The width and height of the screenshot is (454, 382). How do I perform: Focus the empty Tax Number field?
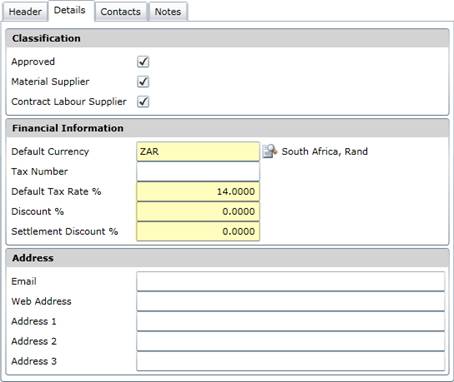pyautogui.click(x=198, y=172)
